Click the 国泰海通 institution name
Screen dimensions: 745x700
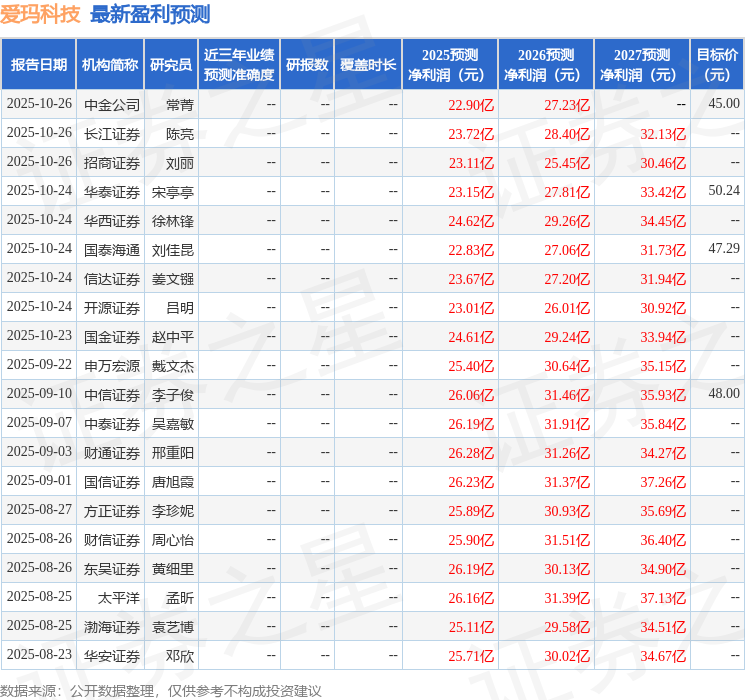[x=112, y=249]
